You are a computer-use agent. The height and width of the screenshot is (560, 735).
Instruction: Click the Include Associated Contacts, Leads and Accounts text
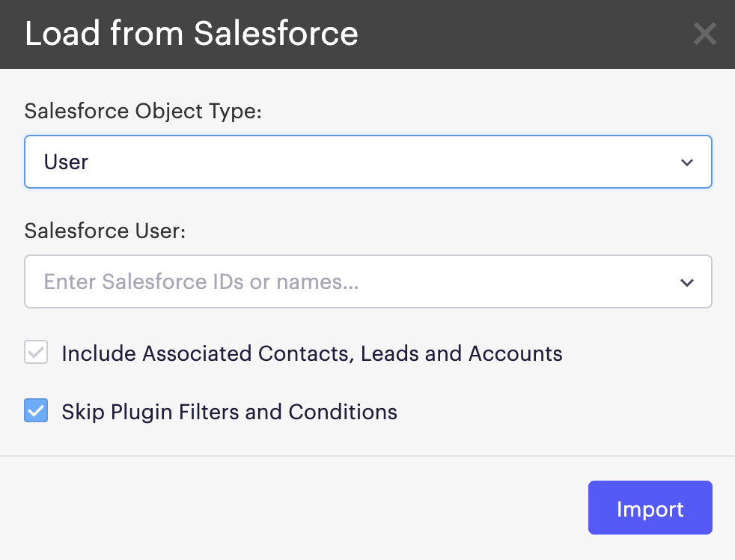point(311,353)
